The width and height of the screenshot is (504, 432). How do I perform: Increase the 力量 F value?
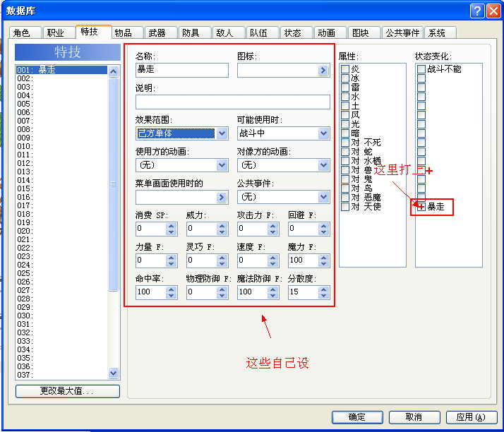(172, 258)
